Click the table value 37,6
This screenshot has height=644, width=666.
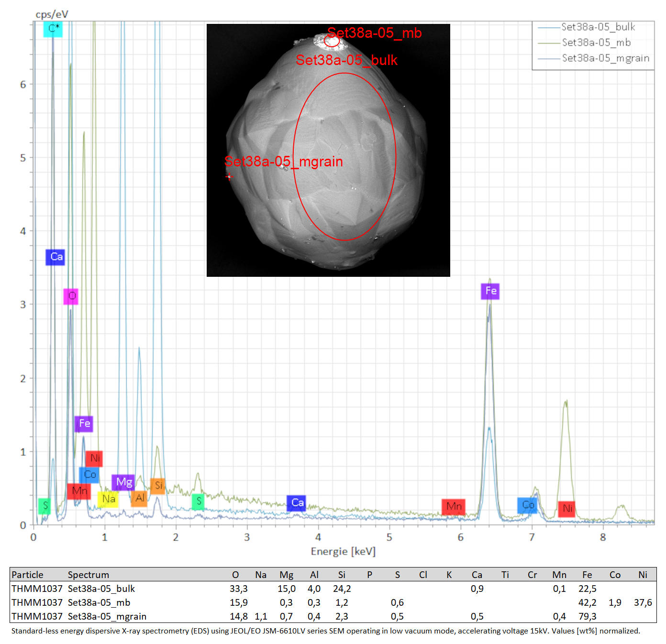643,603
